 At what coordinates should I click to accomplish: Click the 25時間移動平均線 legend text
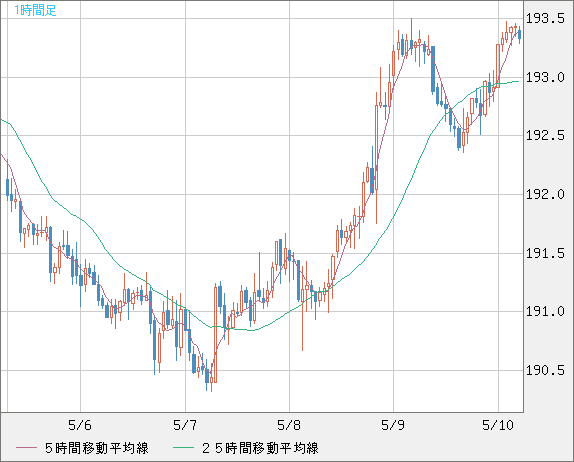click(x=260, y=448)
